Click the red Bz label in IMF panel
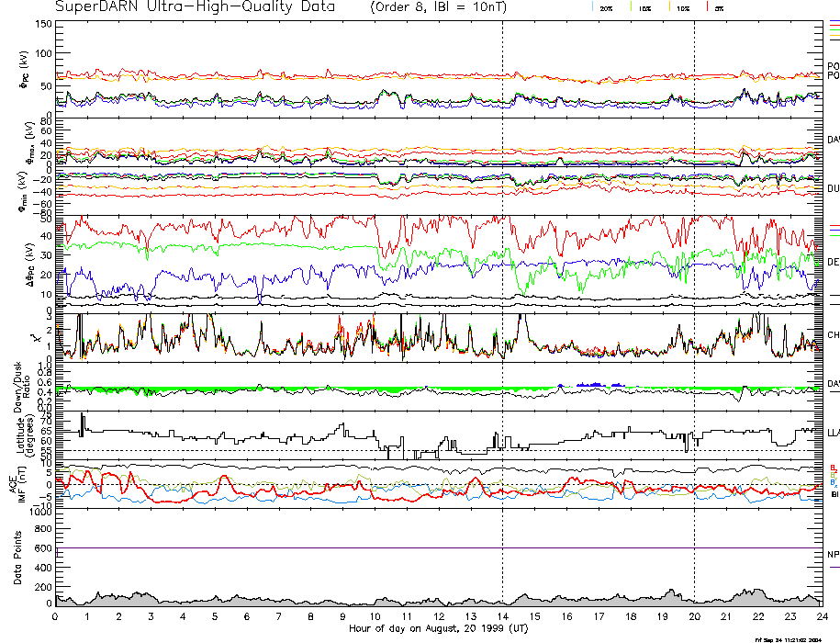This screenshot has width=840, height=643. click(834, 467)
